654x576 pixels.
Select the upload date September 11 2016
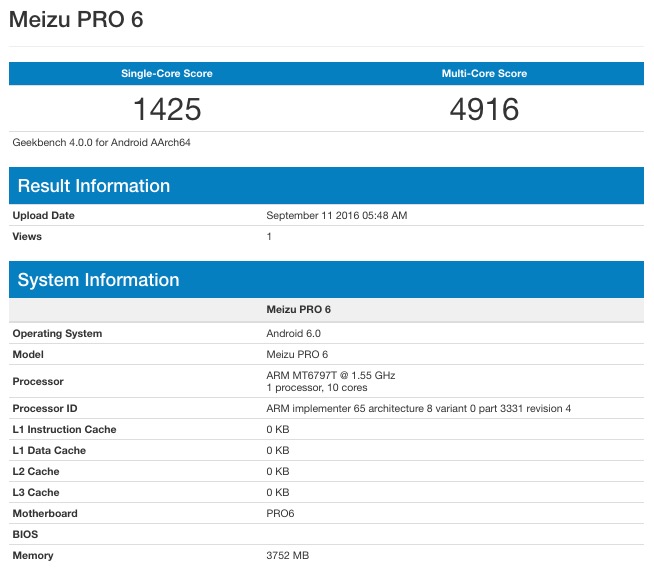coord(336,216)
